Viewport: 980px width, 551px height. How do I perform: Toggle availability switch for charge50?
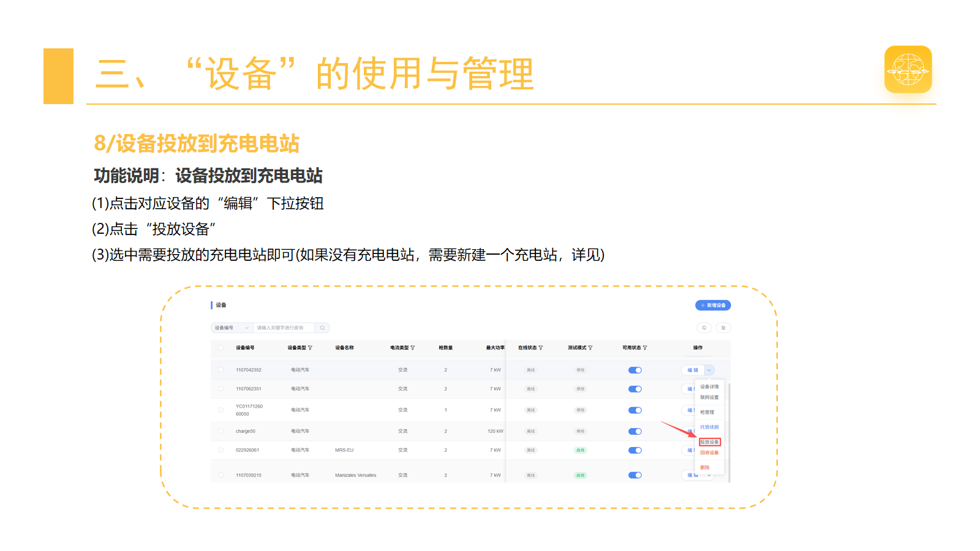tap(635, 431)
